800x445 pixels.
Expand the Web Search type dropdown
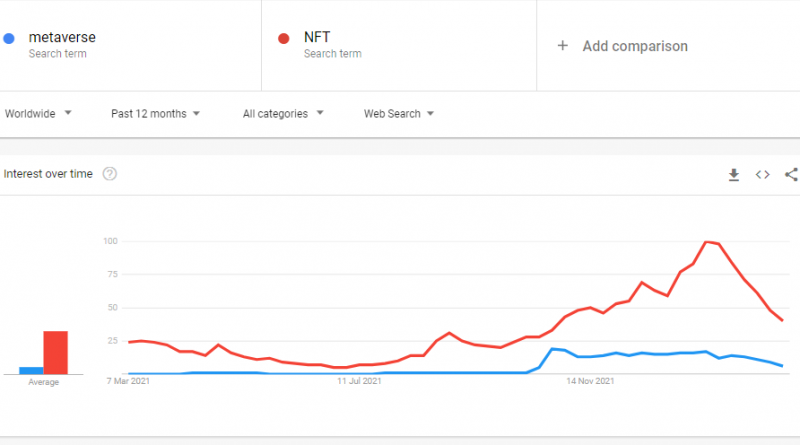click(x=398, y=114)
